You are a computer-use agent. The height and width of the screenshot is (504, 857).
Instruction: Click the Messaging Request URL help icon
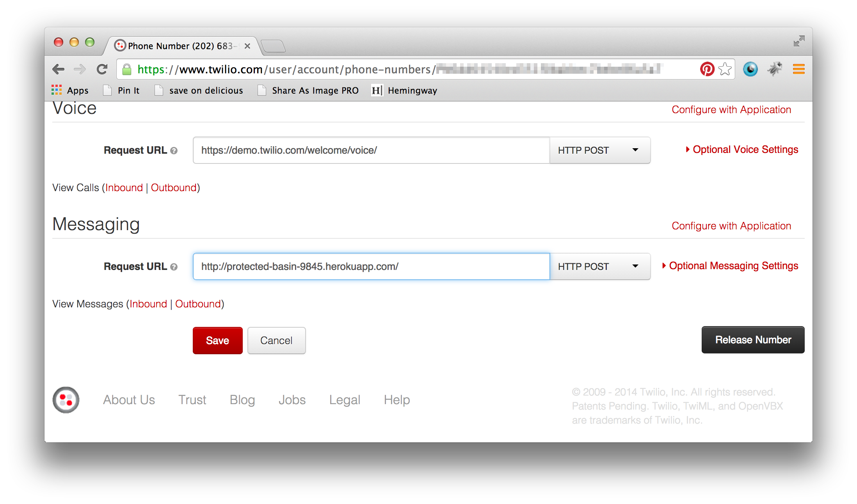[x=174, y=267]
